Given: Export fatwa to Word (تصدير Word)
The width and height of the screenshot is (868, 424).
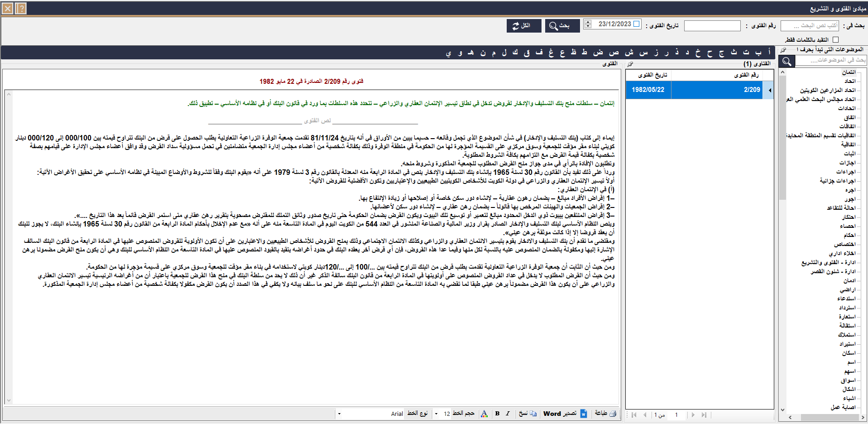Looking at the screenshot, I should (565, 414).
